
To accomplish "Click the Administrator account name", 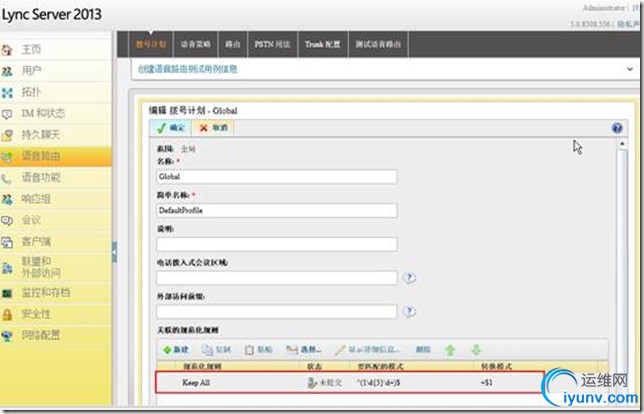I will (x=604, y=8).
